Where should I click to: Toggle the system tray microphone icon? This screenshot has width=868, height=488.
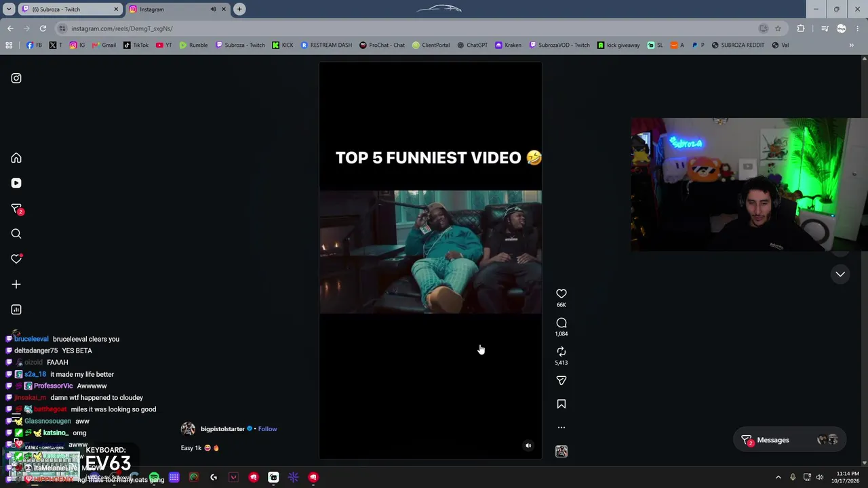click(793, 477)
